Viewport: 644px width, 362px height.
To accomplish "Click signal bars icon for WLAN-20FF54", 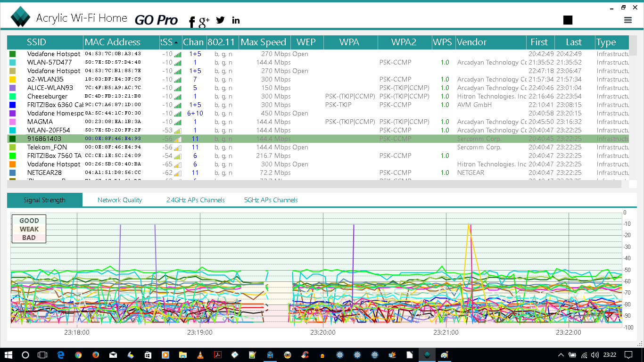I will [x=178, y=130].
